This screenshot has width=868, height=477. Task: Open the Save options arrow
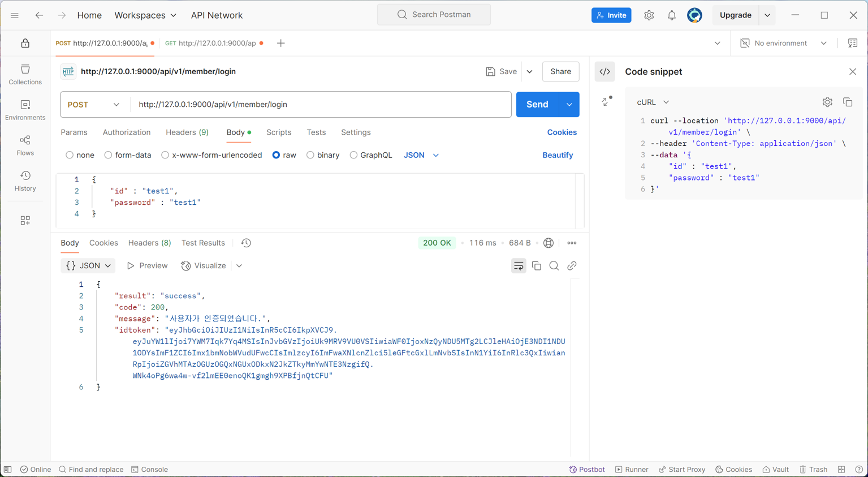coord(529,72)
